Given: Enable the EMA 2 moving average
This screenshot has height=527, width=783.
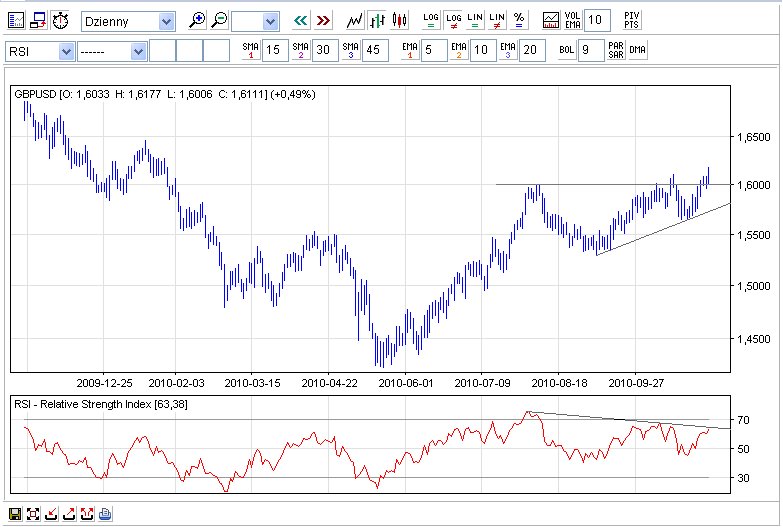Looking at the screenshot, I should 458,50.
